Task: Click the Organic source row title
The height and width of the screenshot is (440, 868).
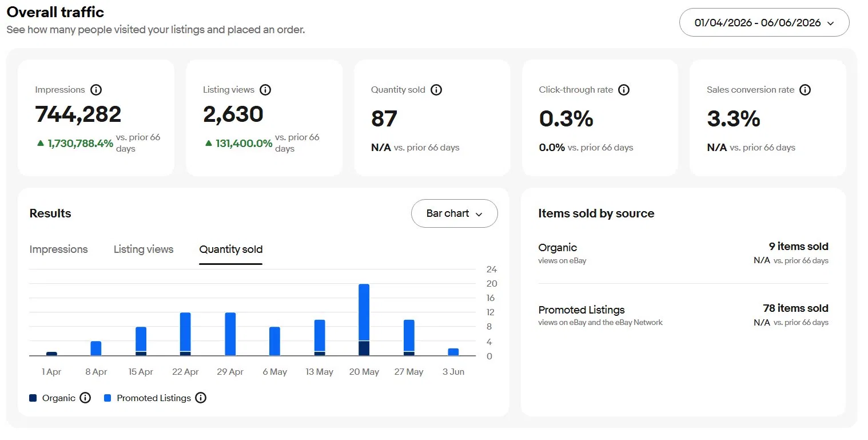Action: 558,248
